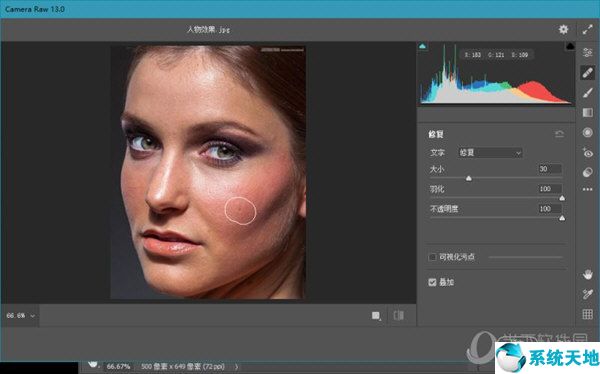The image size is (600, 374).
Task: Click the 500 像素 x 649 像素 status info
Action: pyautogui.click(x=183, y=366)
